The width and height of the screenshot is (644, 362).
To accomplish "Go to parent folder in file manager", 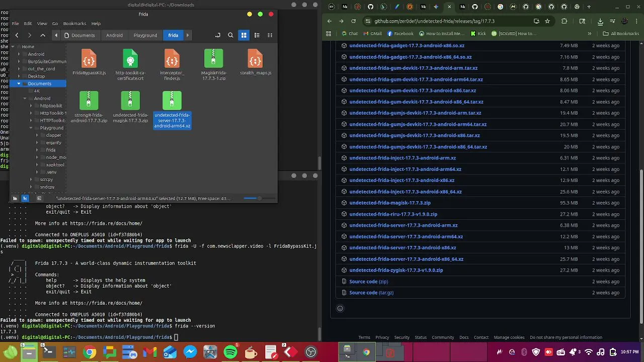I will pyautogui.click(x=43, y=35).
